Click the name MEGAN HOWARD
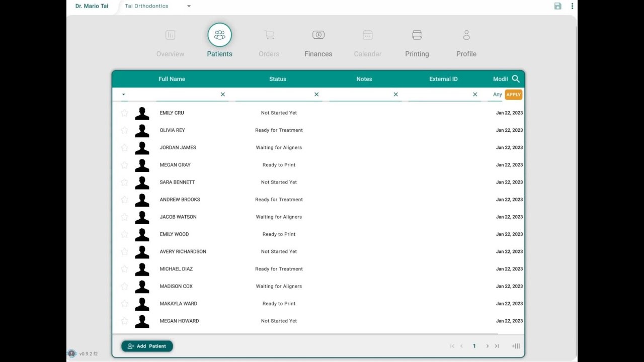 (x=179, y=321)
